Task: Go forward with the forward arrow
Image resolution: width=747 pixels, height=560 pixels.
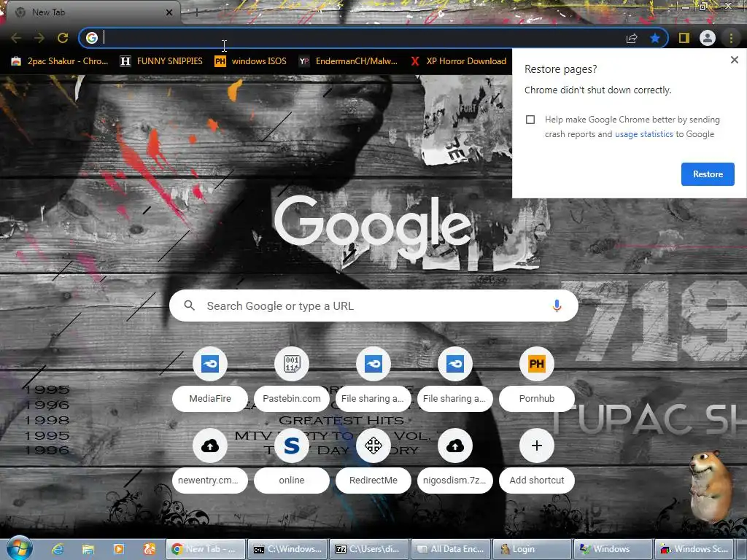Action: 39,38
